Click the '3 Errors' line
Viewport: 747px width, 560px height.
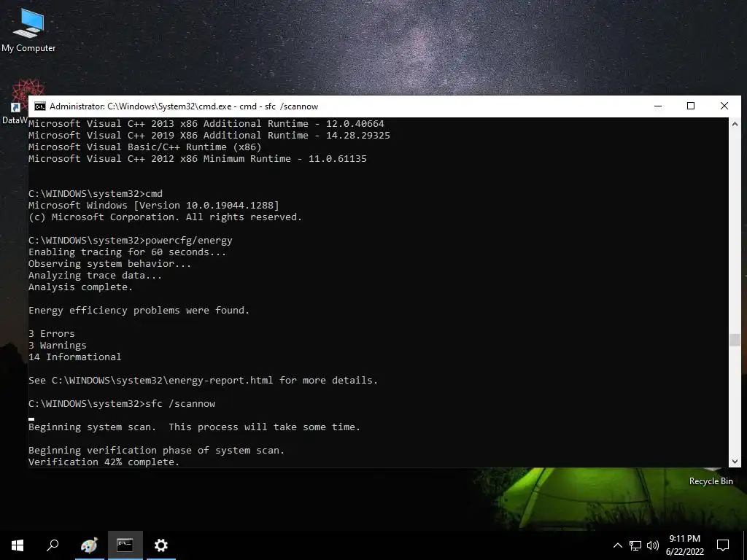(x=52, y=333)
